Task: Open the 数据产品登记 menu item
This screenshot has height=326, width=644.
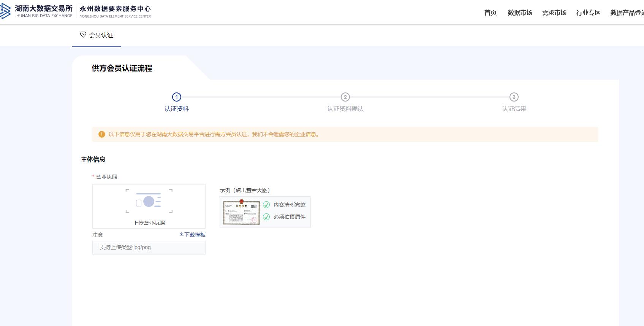Action: [x=627, y=13]
